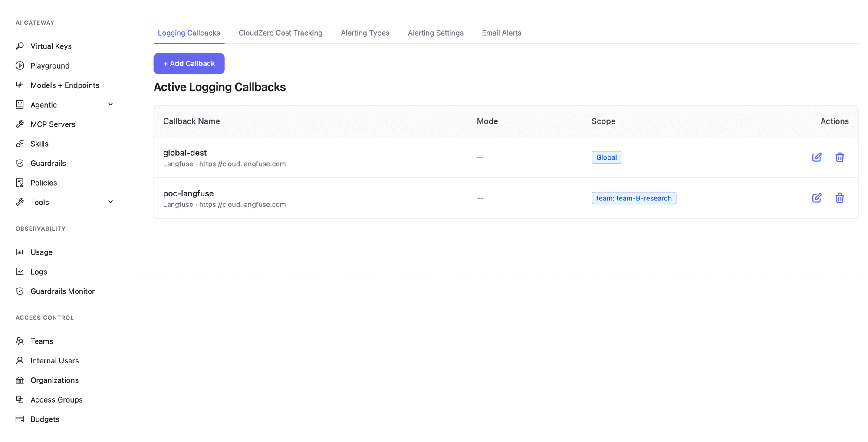This screenshot has height=442, width=868.
Task: Click the Models + Endpoints icon
Action: (20, 85)
